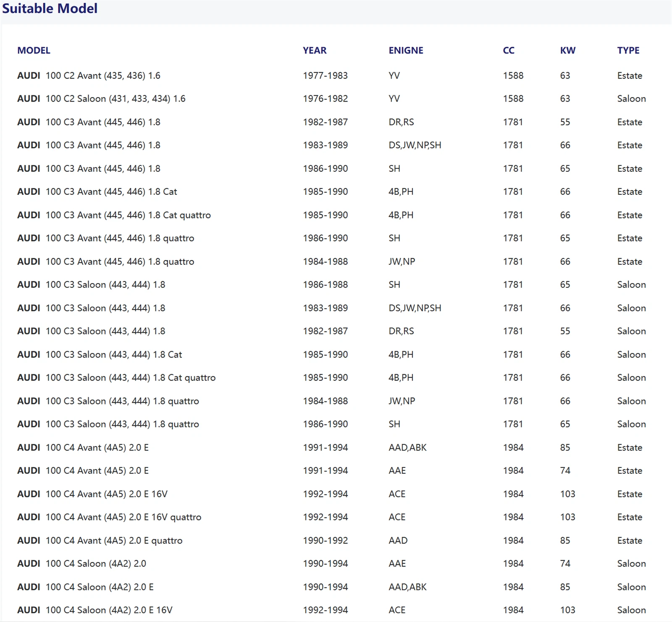Click type Saloon in the C2 Saloon row
672x622 pixels.
[x=631, y=99]
